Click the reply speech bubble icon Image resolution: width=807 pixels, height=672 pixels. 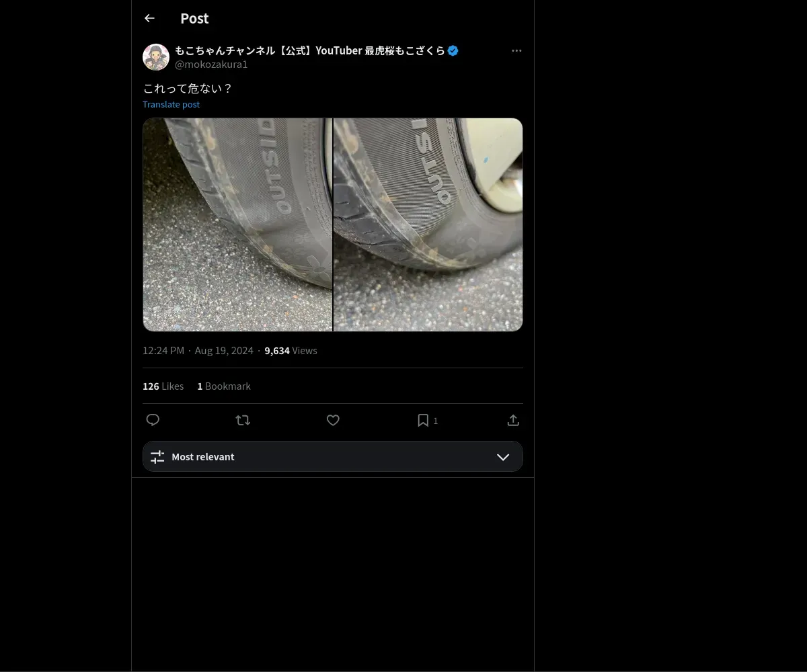click(153, 420)
